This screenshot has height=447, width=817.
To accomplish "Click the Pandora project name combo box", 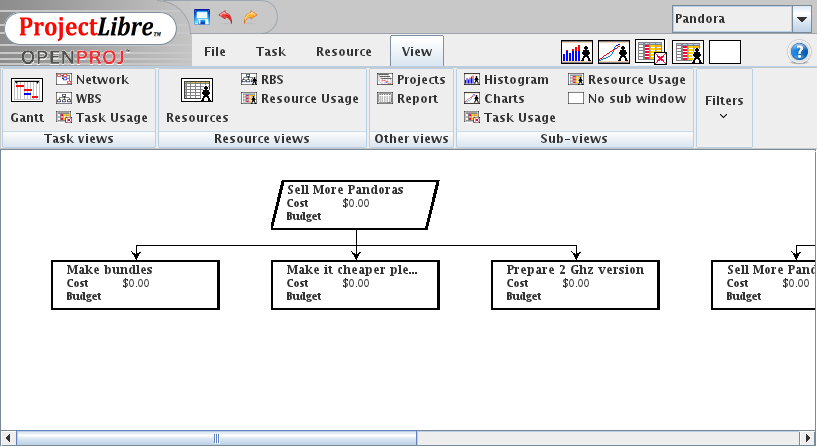I will (730, 19).
